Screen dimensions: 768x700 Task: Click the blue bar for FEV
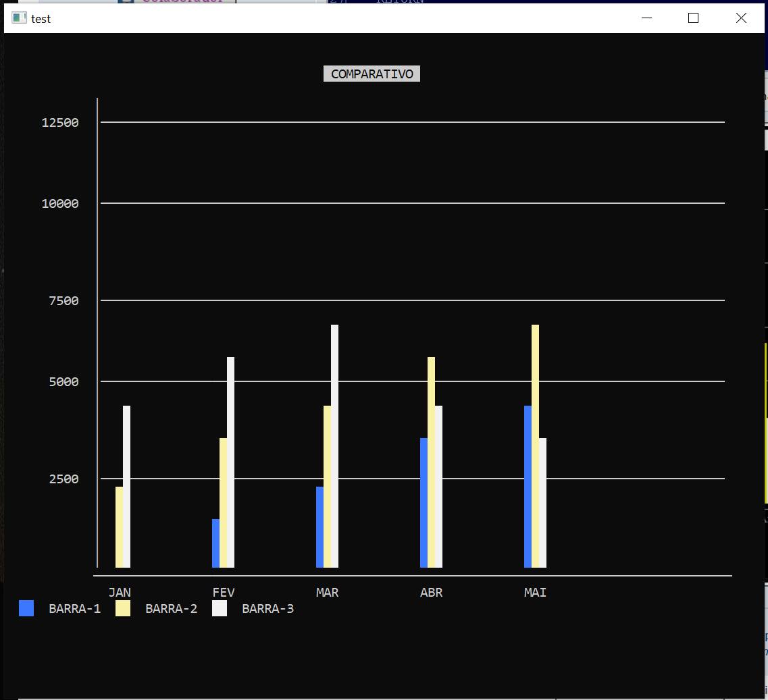tap(215, 543)
